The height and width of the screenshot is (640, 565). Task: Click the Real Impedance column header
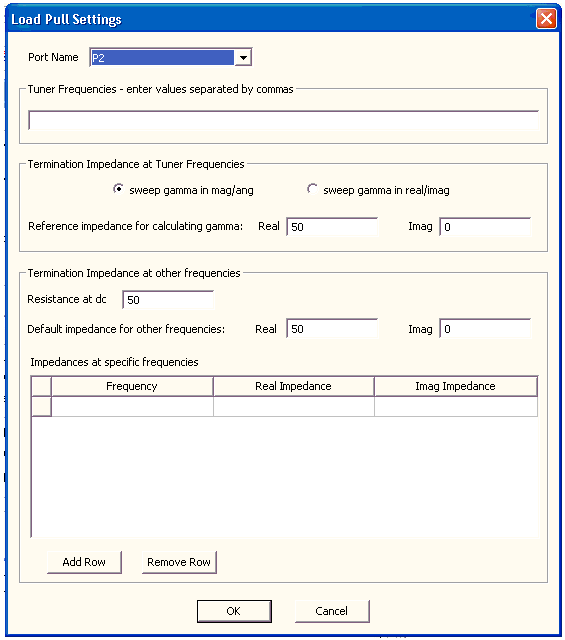click(294, 386)
